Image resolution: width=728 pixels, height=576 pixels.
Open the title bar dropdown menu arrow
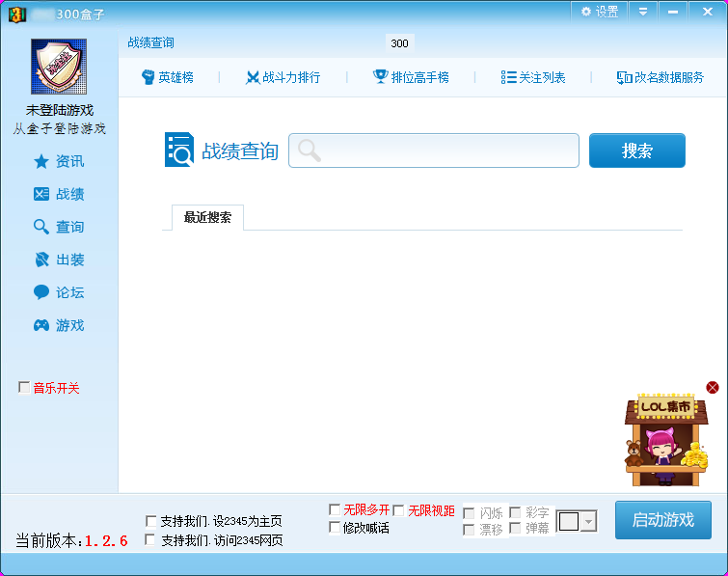pos(643,12)
